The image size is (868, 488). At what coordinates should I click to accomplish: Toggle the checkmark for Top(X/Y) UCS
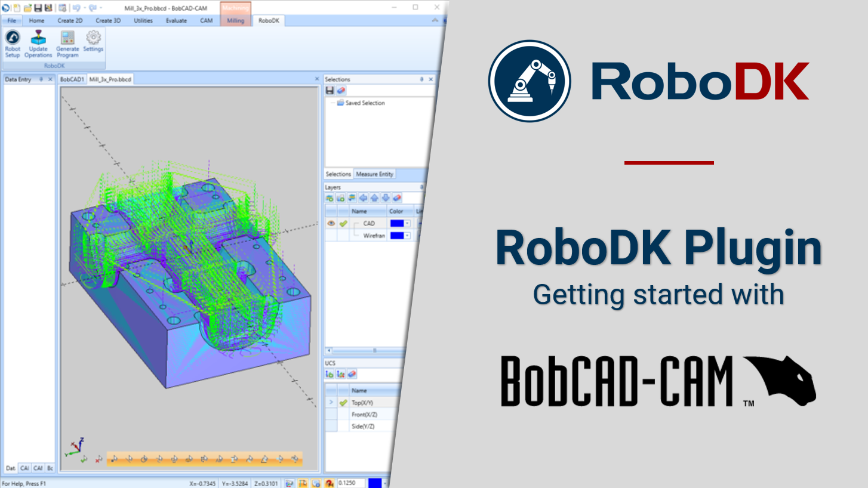tap(343, 403)
